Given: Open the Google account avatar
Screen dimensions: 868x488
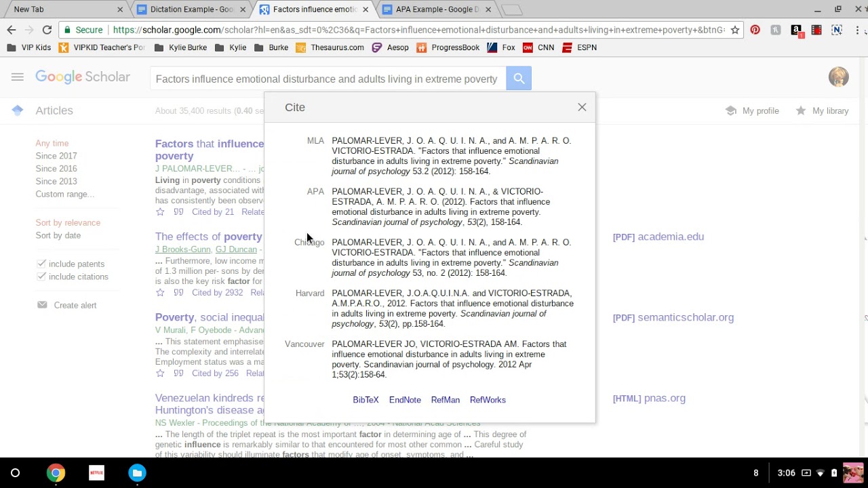Looking at the screenshot, I should [839, 77].
